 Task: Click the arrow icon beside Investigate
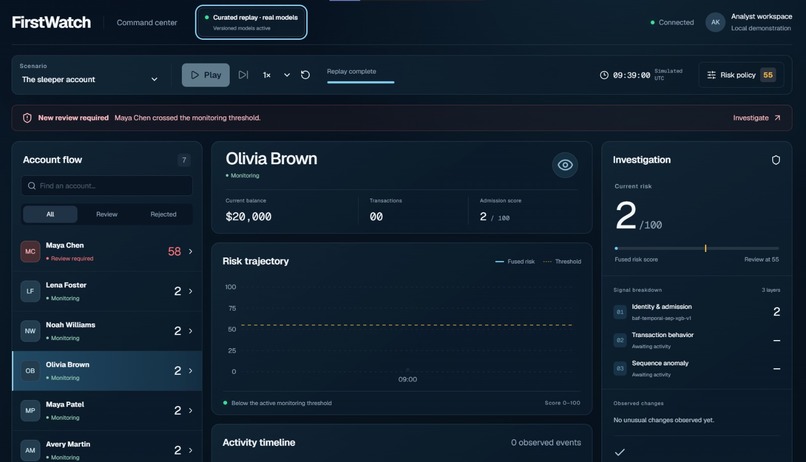(777, 118)
